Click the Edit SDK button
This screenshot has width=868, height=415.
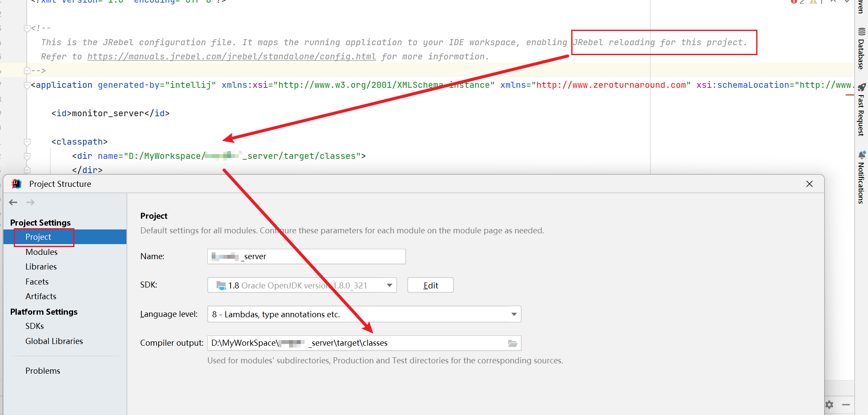click(x=431, y=285)
